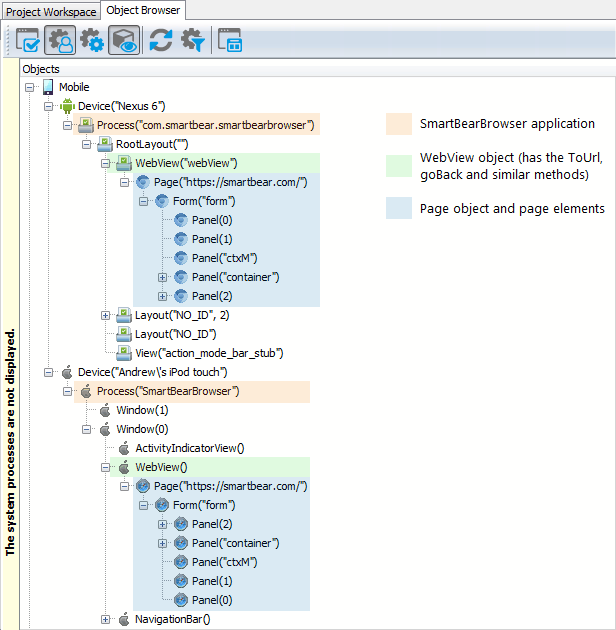Click the Objects column header
Viewport: 616px width, 630px height.
41,69
